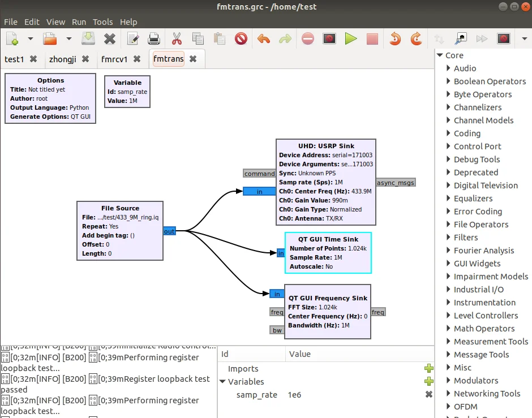The image size is (532, 418).
Task: Click the Undo arrow icon
Action: click(263, 39)
